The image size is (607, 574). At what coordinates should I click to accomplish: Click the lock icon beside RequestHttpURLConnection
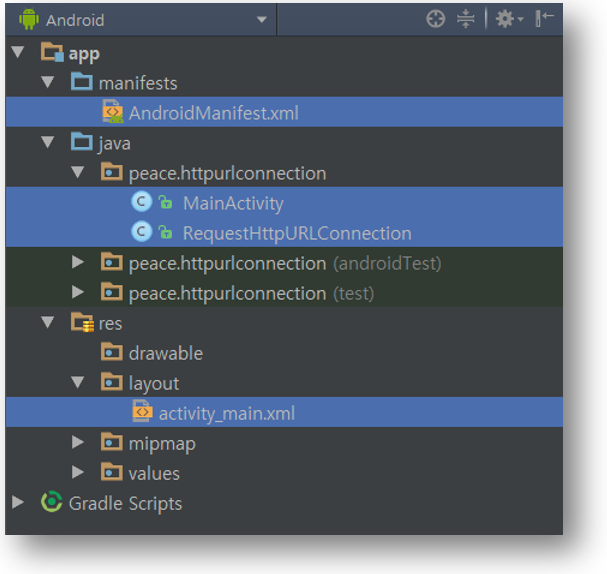pyautogui.click(x=165, y=231)
